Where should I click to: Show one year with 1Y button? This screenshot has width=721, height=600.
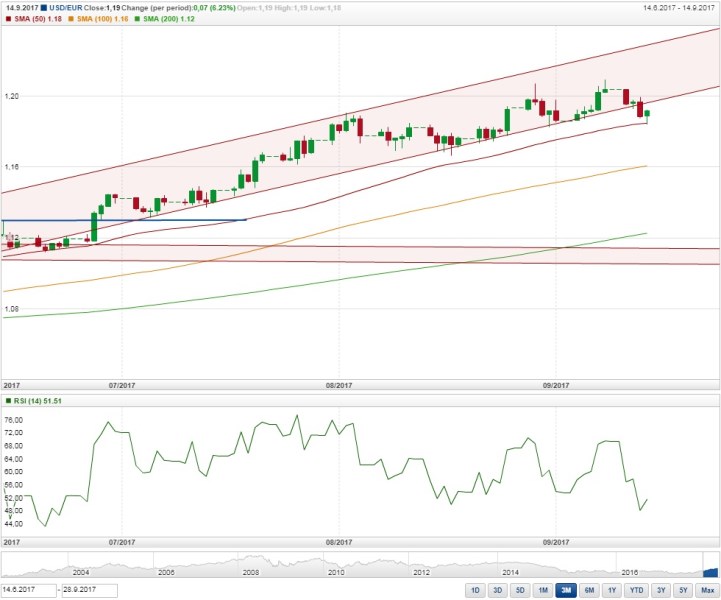[x=609, y=590]
